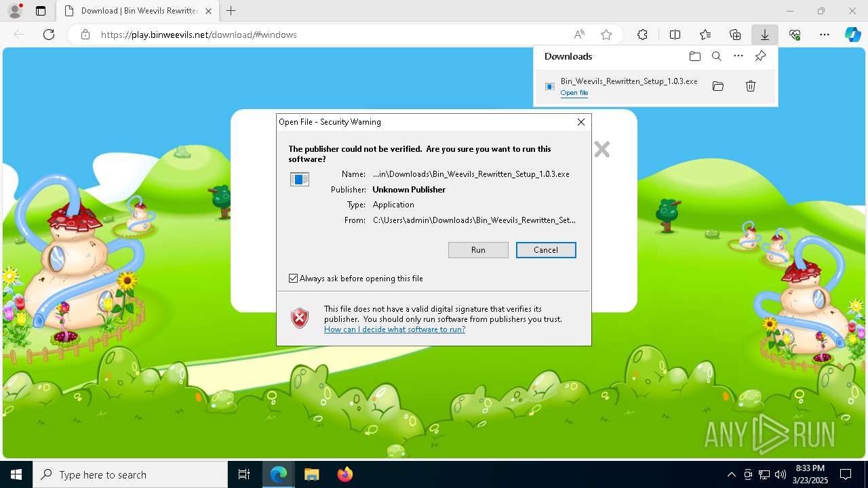The height and width of the screenshot is (488, 868).
Task: Open the Extensions puzzle icon
Action: pos(642,35)
